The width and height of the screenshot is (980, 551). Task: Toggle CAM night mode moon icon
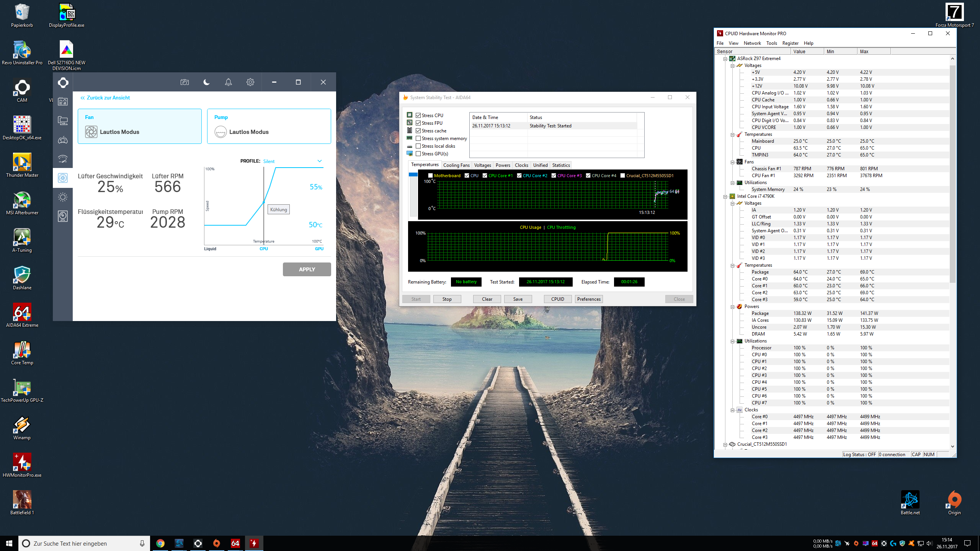(206, 82)
